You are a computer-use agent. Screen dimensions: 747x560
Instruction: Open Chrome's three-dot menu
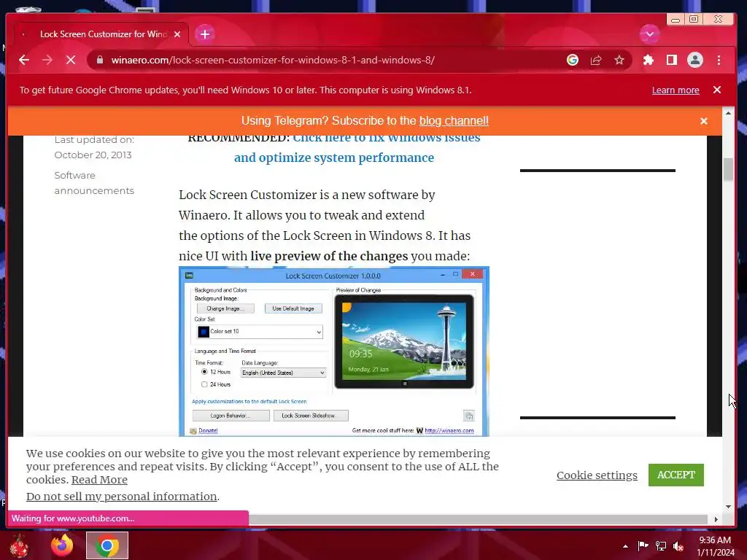[x=719, y=60]
